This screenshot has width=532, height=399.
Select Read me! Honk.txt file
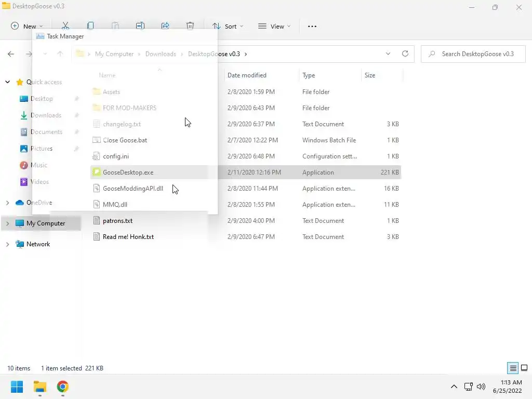pos(128,237)
